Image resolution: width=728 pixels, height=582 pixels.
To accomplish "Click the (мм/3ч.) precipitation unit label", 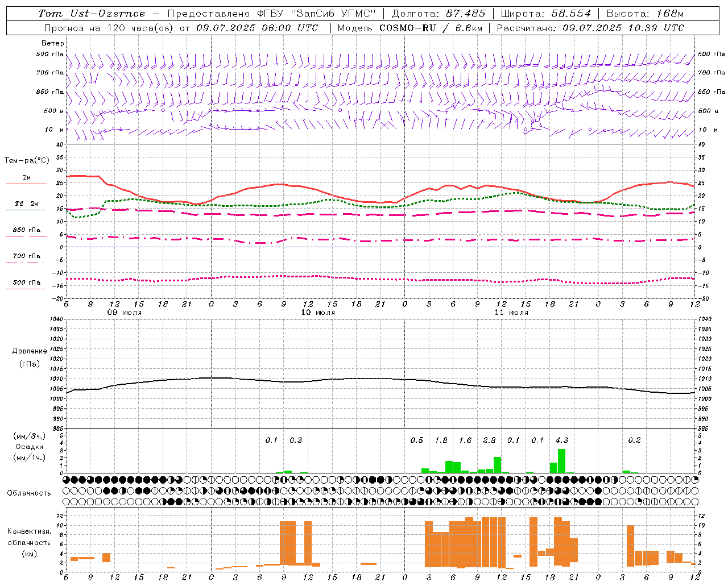I will click(x=30, y=436).
